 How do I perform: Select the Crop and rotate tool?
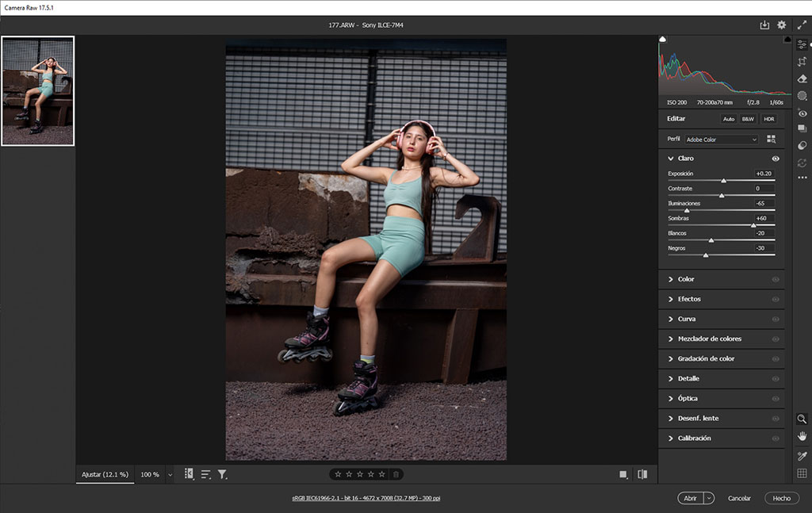click(x=802, y=61)
